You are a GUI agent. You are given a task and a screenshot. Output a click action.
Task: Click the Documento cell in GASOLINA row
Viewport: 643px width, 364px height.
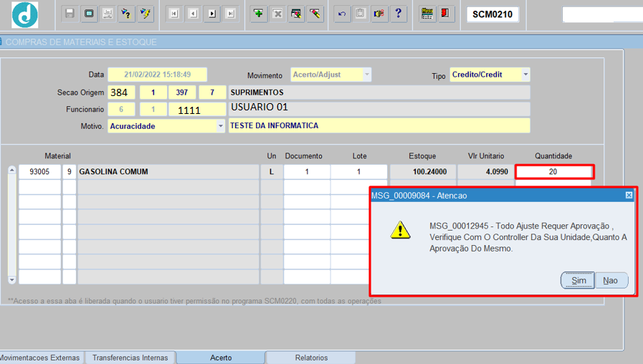point(307,172)
